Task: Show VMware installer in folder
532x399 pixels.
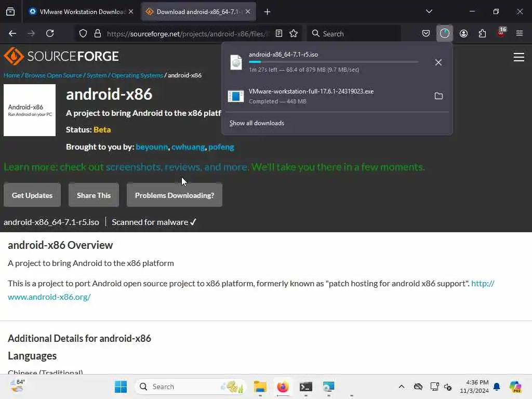Action: click(438, 96)
